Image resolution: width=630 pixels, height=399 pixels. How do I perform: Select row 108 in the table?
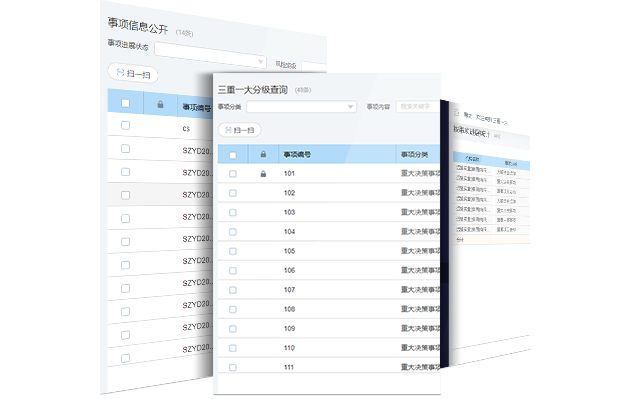[329, 309]
